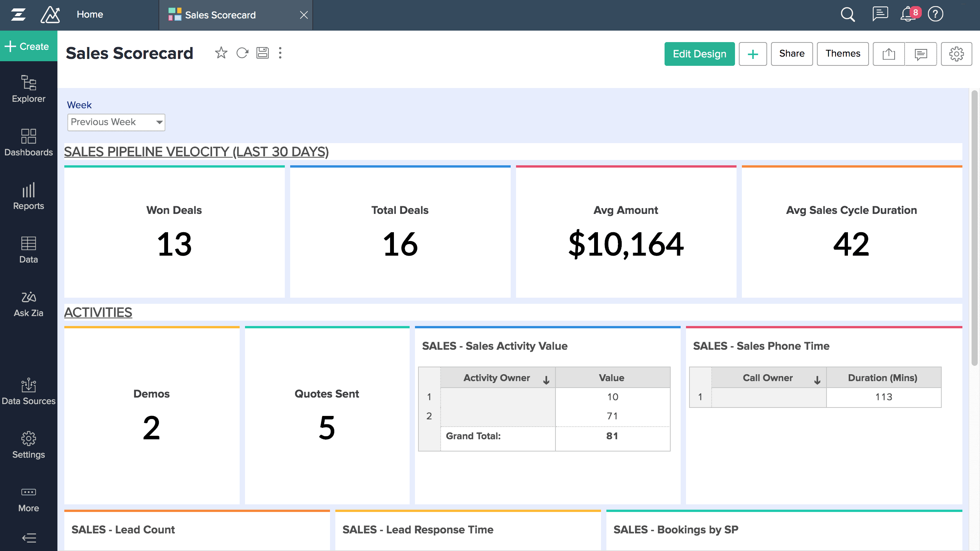The height and width of the screenshot is (551, 980).
Task: Sort by the Activity Owner column arrow
Action: pos(546,379)
